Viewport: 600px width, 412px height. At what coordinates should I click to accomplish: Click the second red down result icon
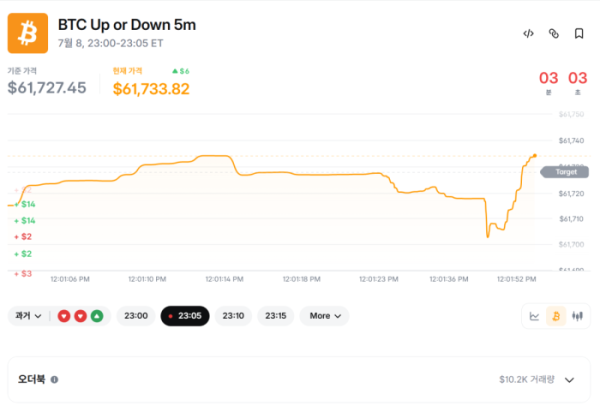[80, 316]
